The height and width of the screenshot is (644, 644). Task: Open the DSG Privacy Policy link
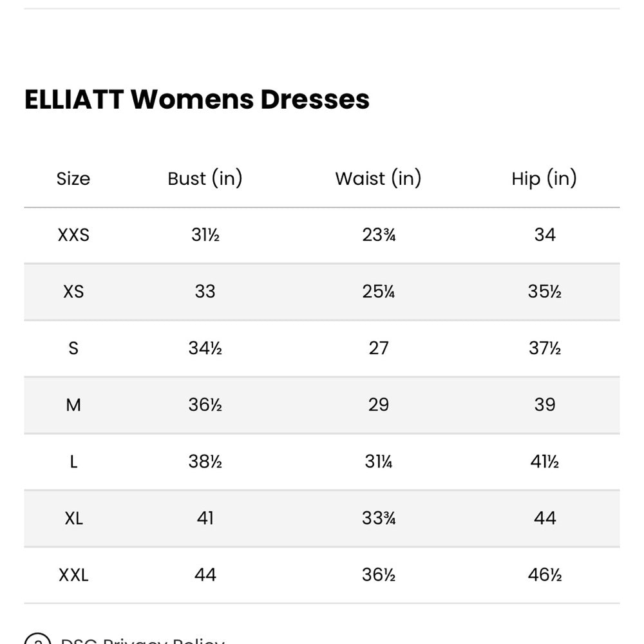142,641
